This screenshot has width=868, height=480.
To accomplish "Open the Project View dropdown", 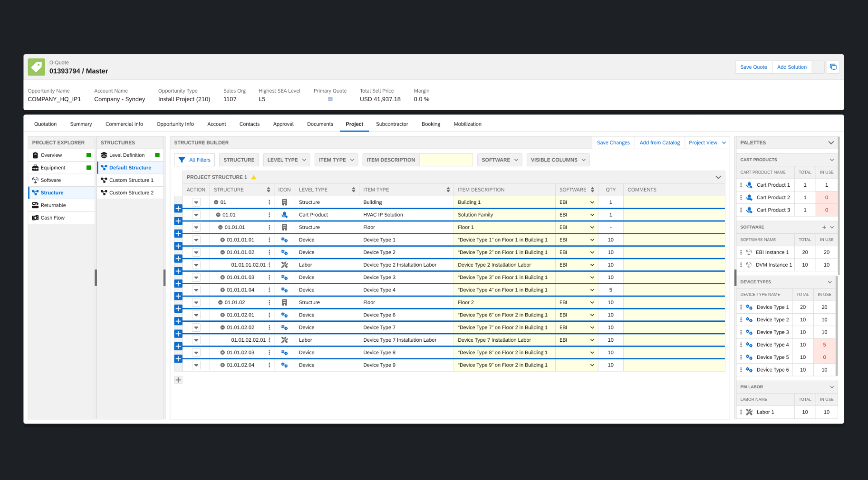I will click(708, 143).
